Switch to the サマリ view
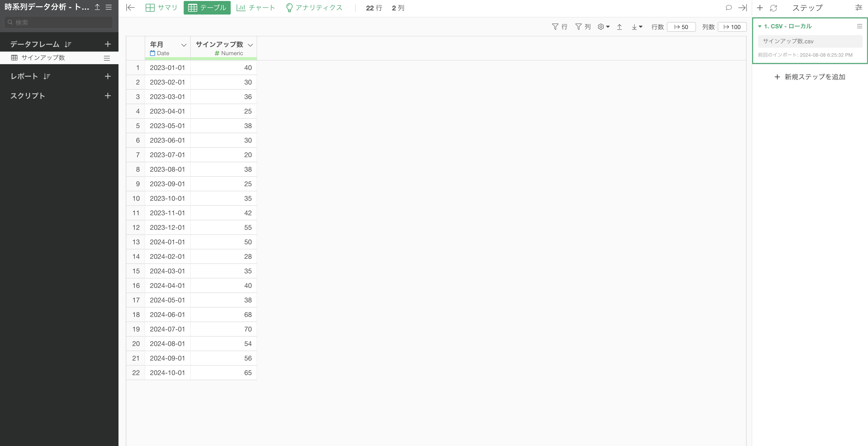Viewport: 868px width, 446px height. [x=161, y=8]
